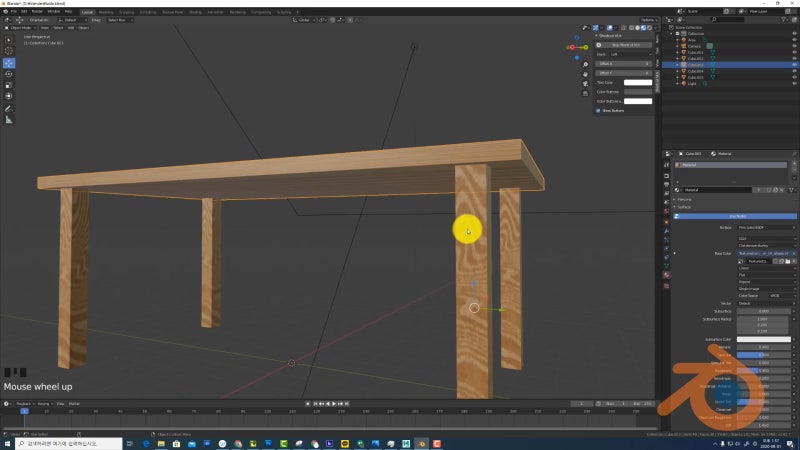Open the Object Mode dropdown
800x450 pixels.
pos(20,28)
